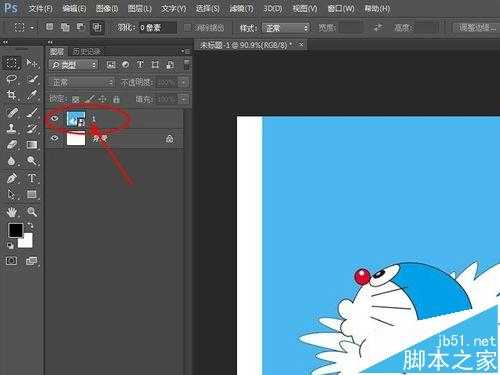The height and width of the screenshot is (375, 500).
Task: Filter layers by pixel layers icon
Action: click(x=111, y=65)
